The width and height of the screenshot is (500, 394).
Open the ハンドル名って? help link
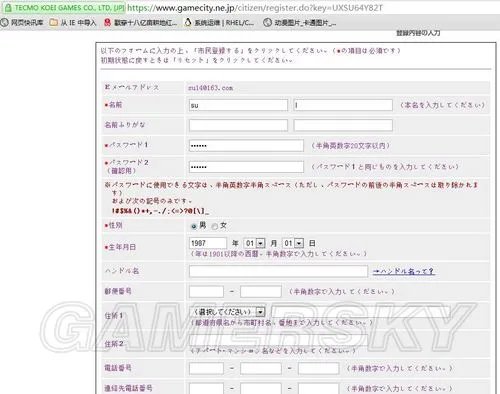(x=404, y=271)
